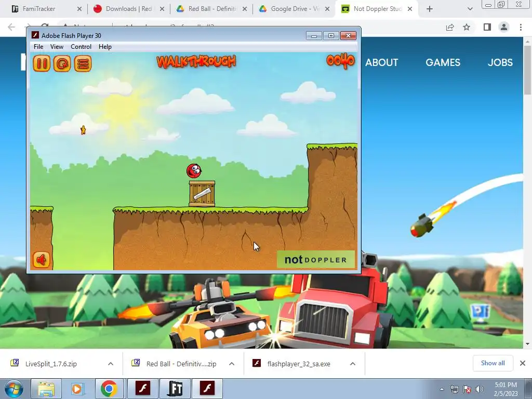Expand flashplayer_32_sa.exe options chevron
532x399 pixels.
(x=353, y=364)
